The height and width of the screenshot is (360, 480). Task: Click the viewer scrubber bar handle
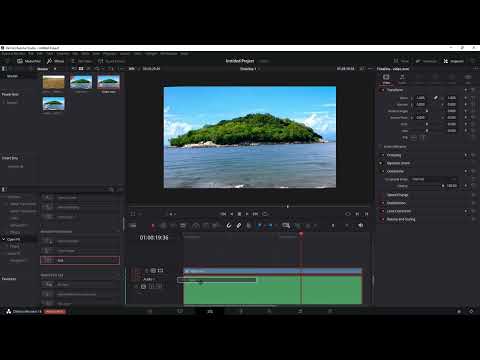288,207
